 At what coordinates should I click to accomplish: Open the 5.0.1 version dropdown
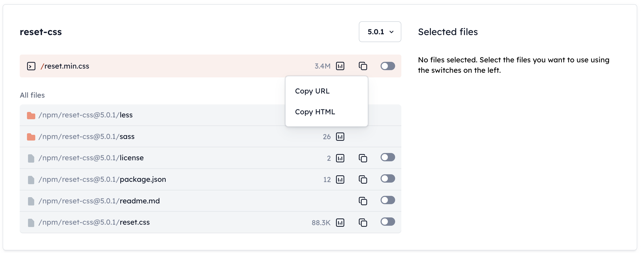click(380, 32)
